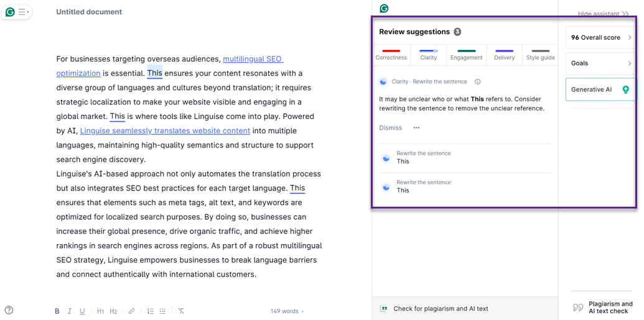Open the second collapsed Rewrite the sentence suggestion
The height and width of the screenshot is (320, 644).
(465, 187)
